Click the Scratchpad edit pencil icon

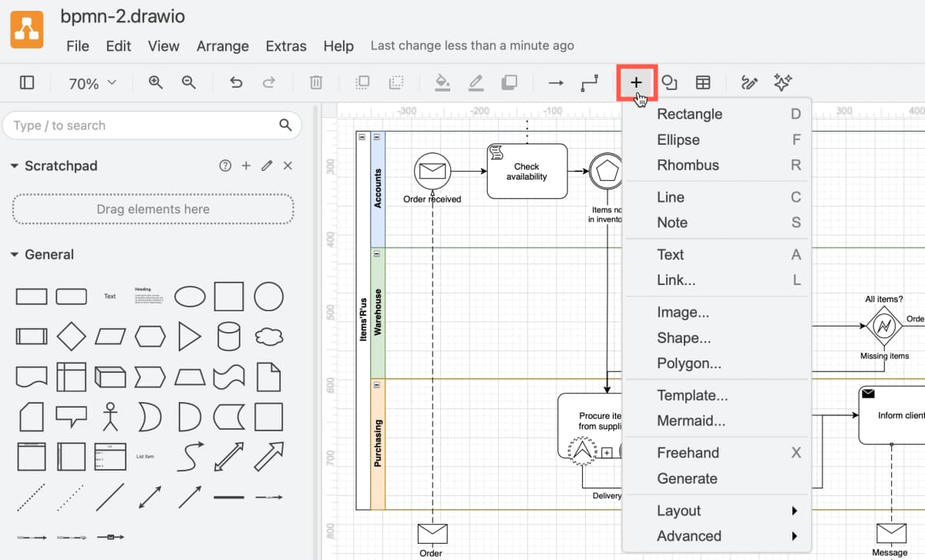267,166
